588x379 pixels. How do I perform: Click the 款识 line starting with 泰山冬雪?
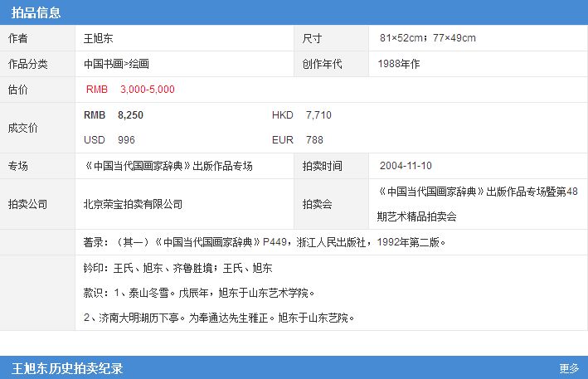point(199,293)
